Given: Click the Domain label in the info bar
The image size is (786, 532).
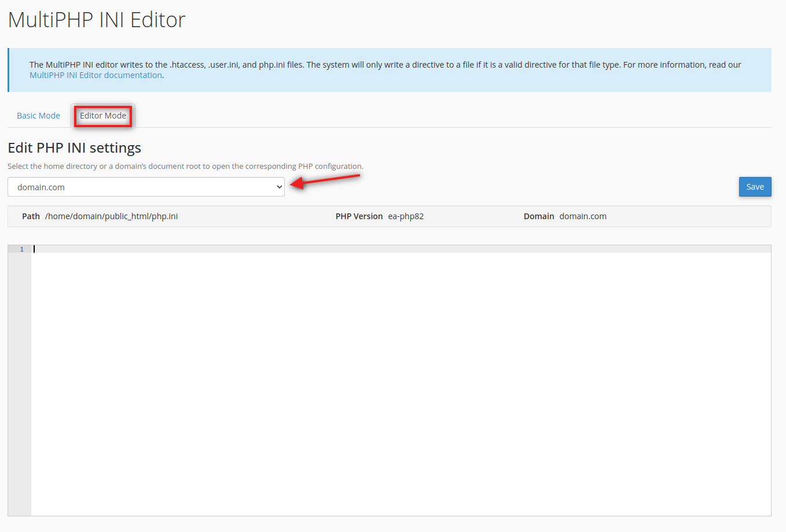Looking at the screenshot, I should [x=539, y=216].
